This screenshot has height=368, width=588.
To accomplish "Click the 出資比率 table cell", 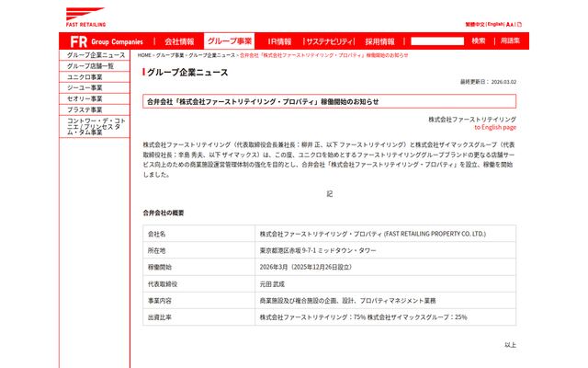I will click(198, 317).
